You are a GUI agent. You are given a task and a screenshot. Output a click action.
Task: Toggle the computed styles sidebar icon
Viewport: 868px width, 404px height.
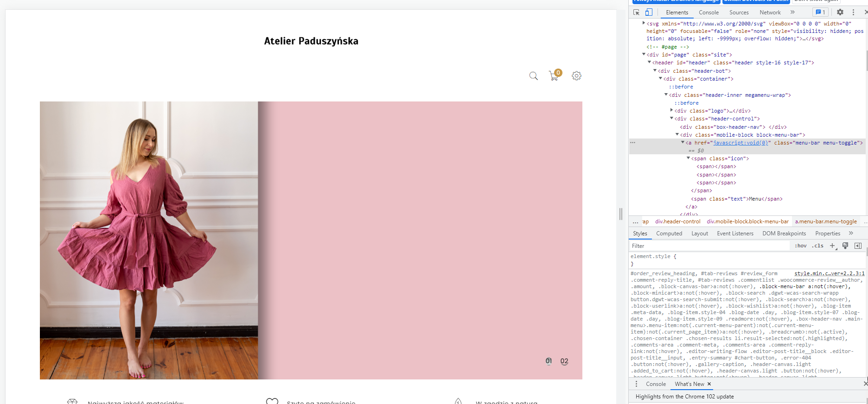pyautogui.click(x=858, y=246)
